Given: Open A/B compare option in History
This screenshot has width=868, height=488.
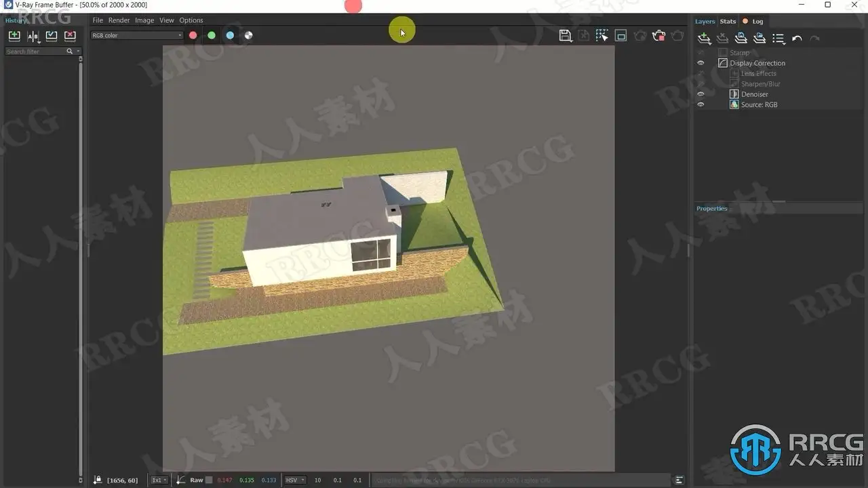Looking at the screenshot, I should click(x=33, y=36).
